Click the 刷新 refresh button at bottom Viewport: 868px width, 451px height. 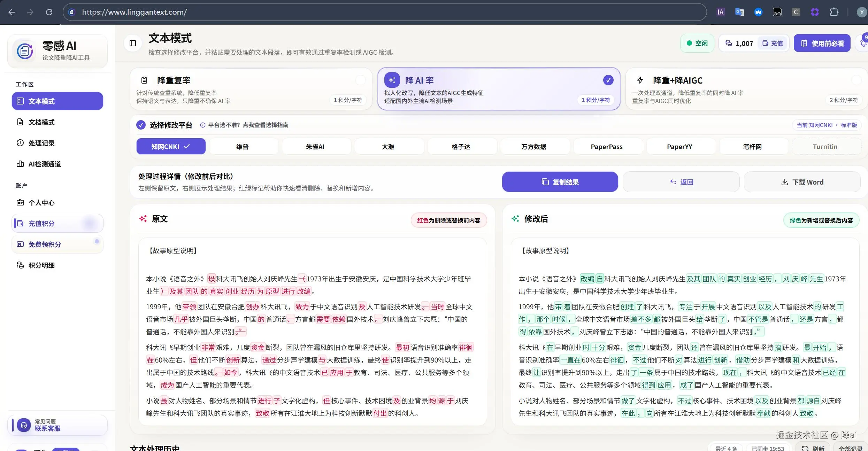(814, 448)
